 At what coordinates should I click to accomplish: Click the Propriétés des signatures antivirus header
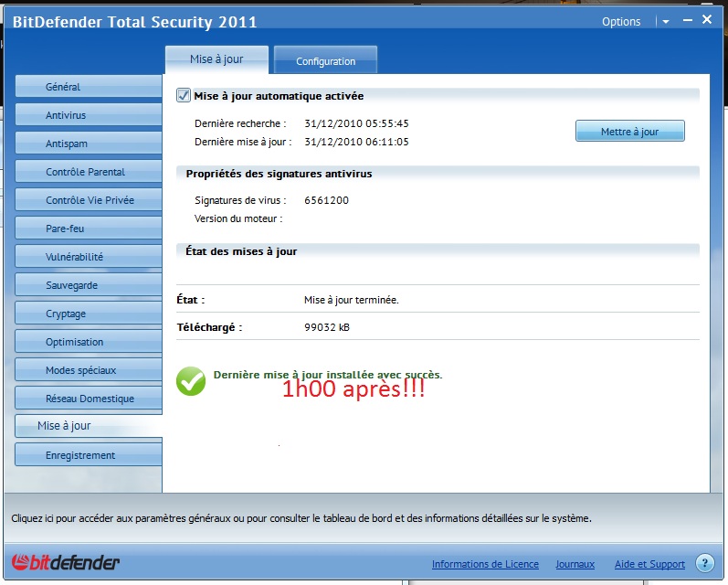[x=279, y=174]
